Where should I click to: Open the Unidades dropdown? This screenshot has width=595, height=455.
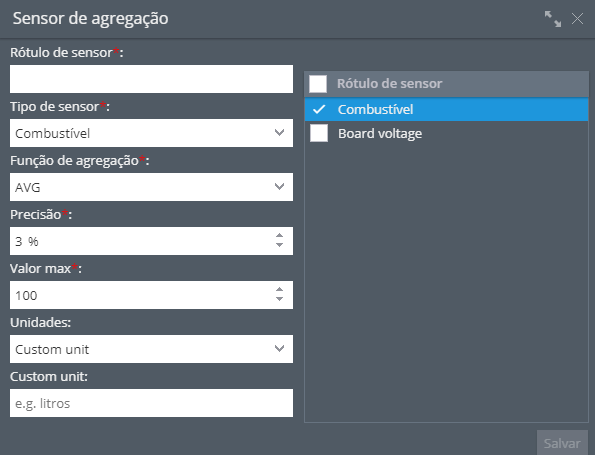click(x=151, y=349)
